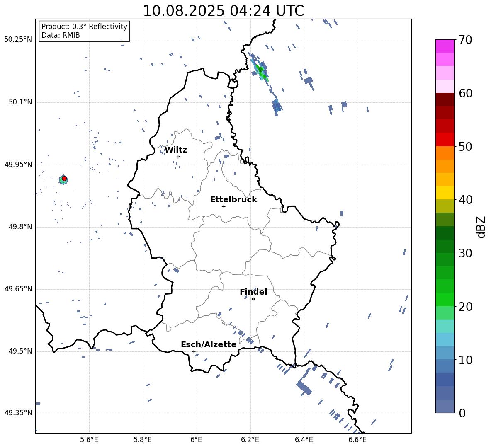
Task: Click the 49.95°N latitude label
Action: coord(18,165)
